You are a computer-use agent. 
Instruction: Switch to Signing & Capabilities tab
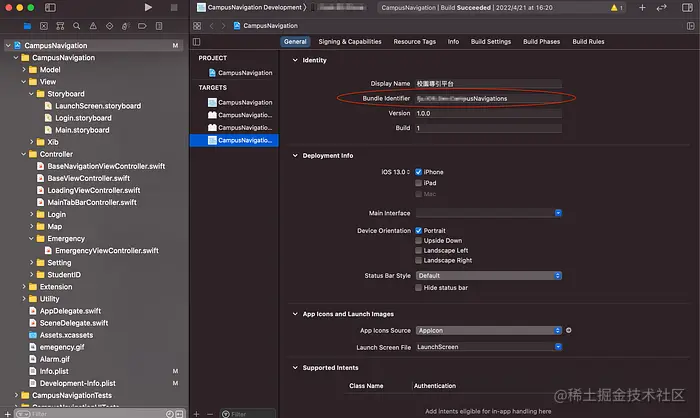[350, 42]
